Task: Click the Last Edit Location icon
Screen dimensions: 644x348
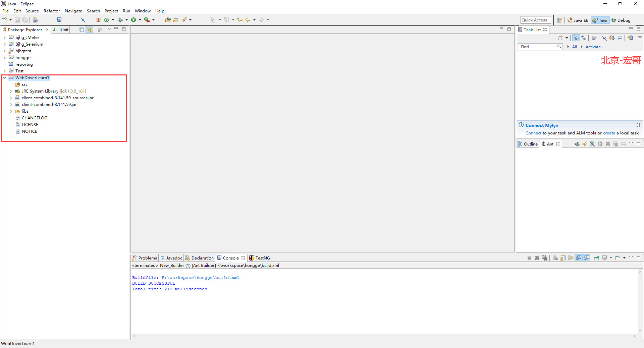Action: pyautogui.click(x=240, y=20)
